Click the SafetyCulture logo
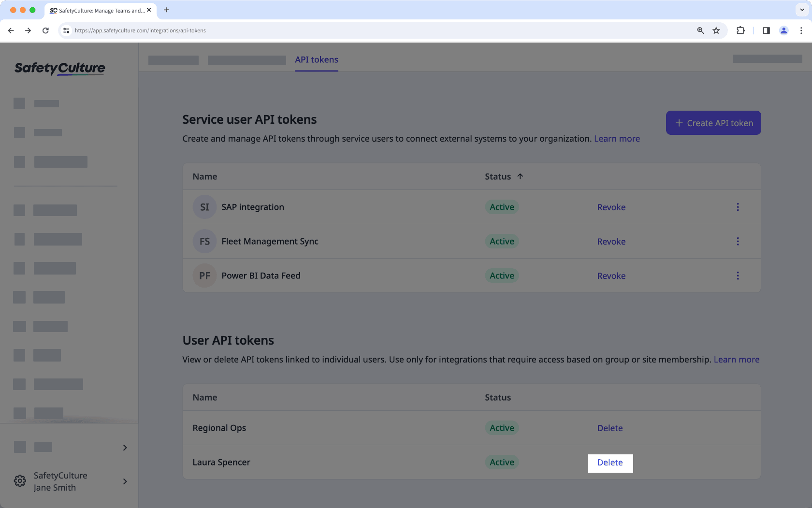The image size is (812, 508). coord(59,68)
